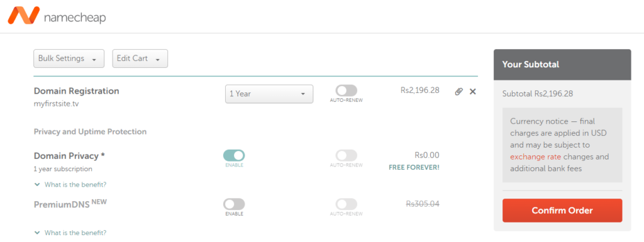Remove domain registration with the X icon
The width and height of the screenshot is (644, 242).
[473, 92]
